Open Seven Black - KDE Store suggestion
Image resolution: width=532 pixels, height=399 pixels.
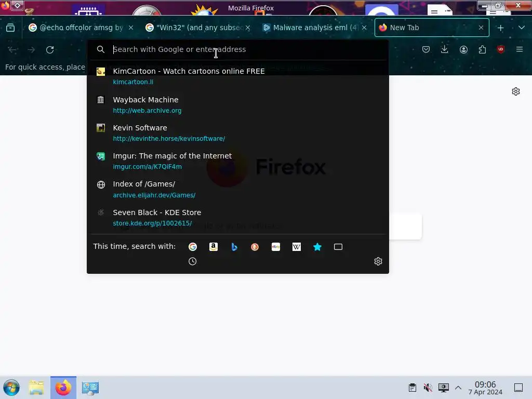(x=238, y=218)
